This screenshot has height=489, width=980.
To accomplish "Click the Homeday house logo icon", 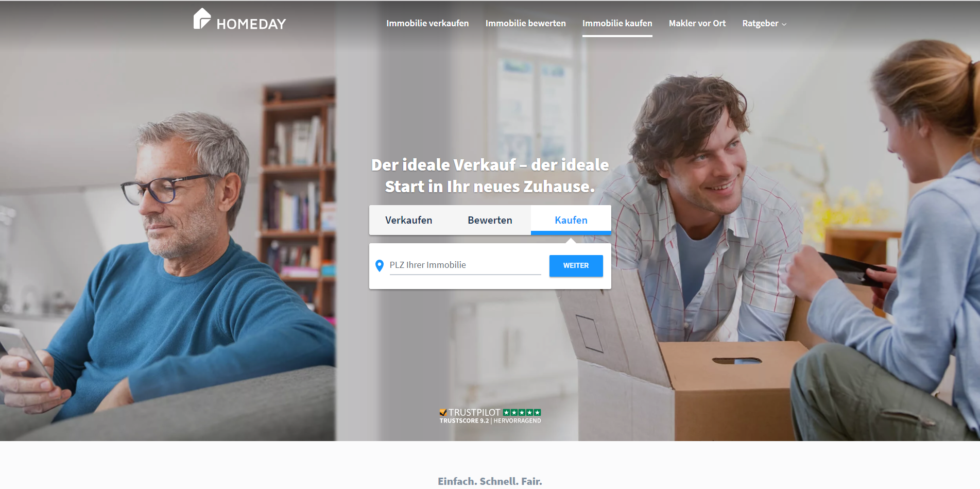I will point(202,19).
